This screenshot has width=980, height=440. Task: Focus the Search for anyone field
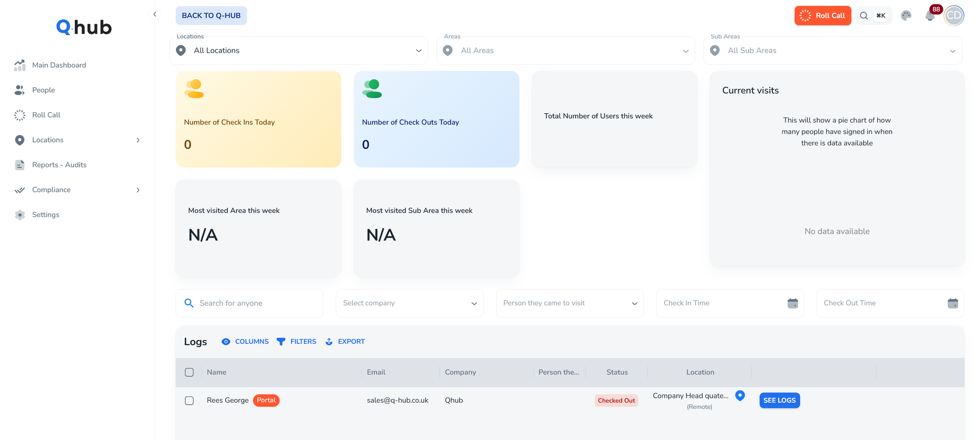coord(249,303)
